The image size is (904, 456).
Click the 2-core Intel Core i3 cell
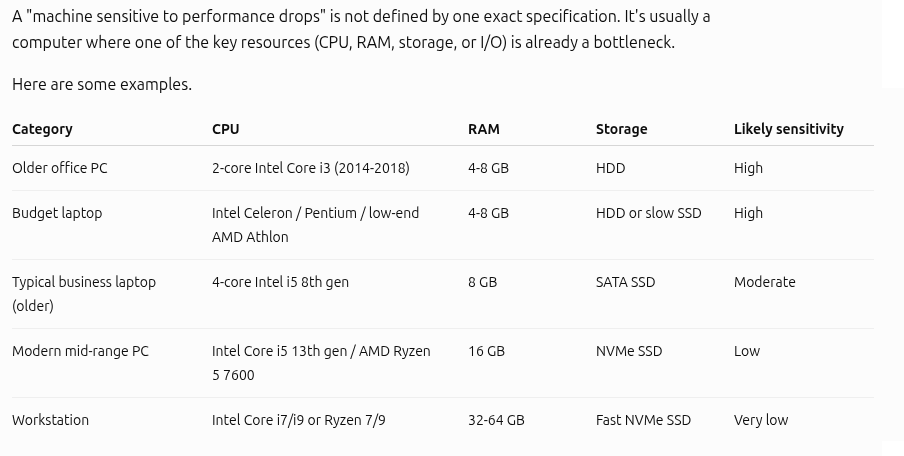311,168
